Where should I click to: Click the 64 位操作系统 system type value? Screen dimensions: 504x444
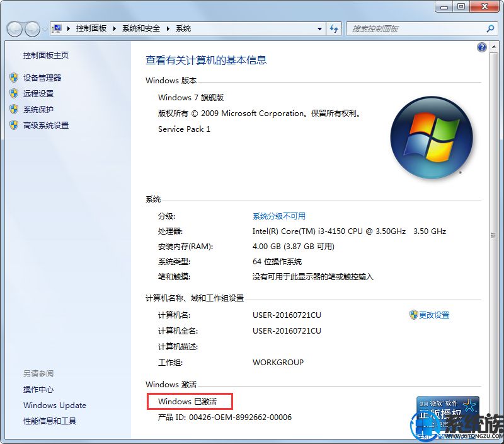click(x=277, y=262)
